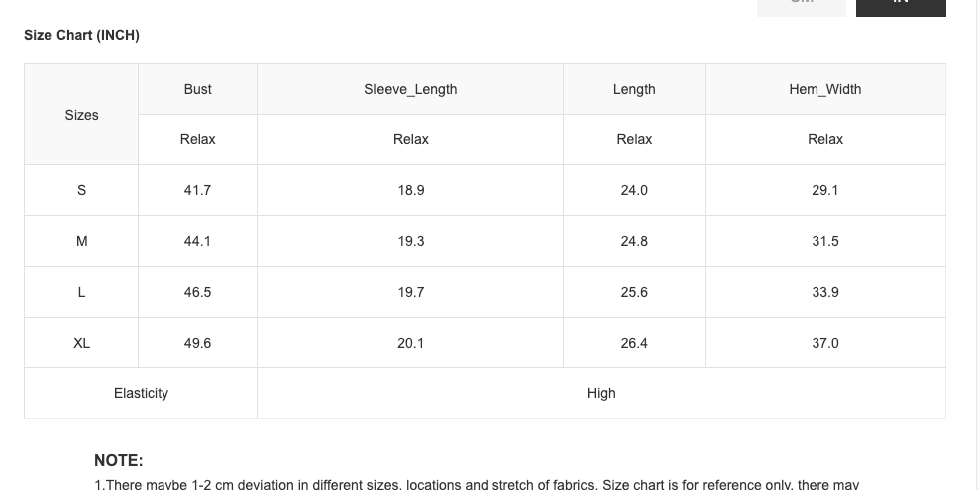The width and height of the screenshot is (980, 490).
Task: Click the Sleeve_Length column header
Action: (410, 89)
